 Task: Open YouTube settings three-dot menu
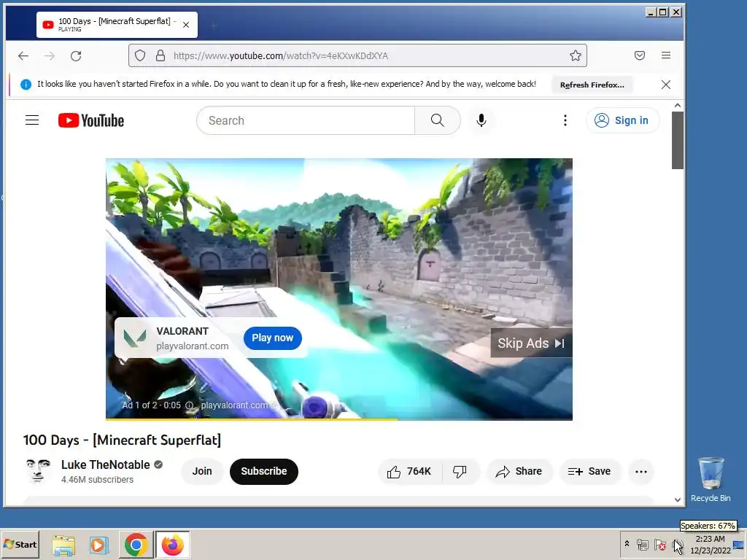tap(565, 120)
